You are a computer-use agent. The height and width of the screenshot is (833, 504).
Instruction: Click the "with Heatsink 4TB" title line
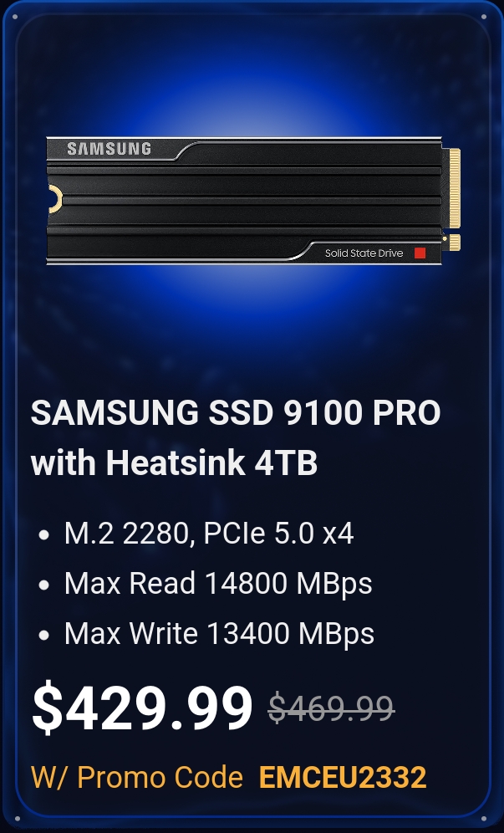pyautogui.click(x=174, y=462)
